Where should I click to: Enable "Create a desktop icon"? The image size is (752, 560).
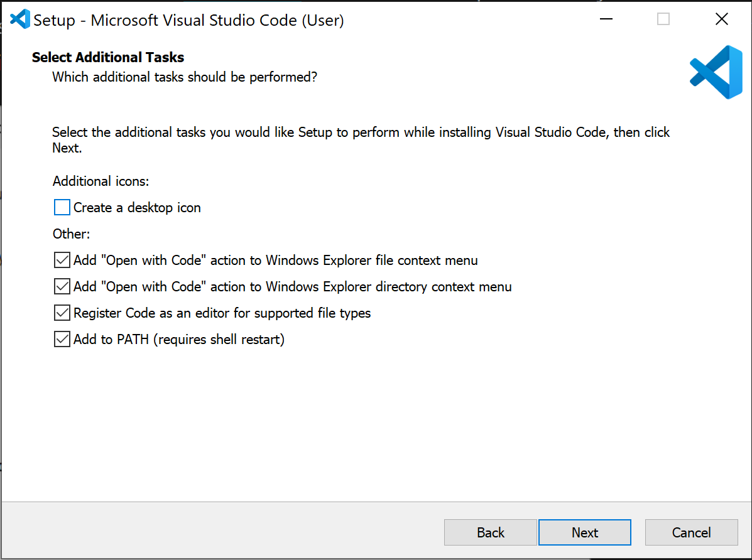click(x=60, y=207)
